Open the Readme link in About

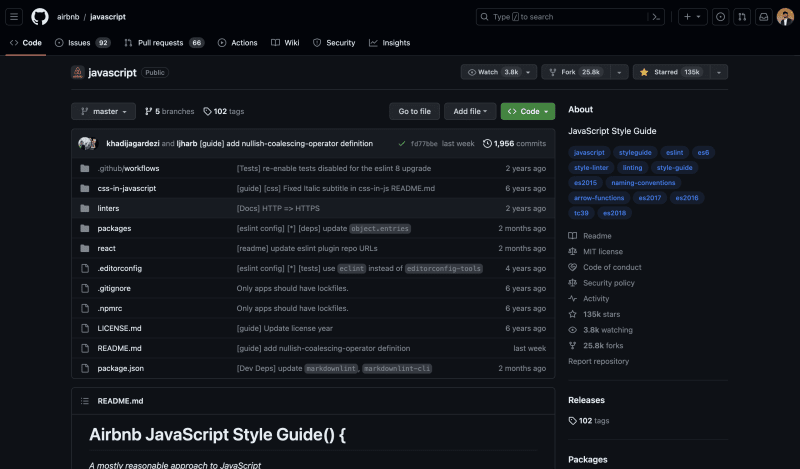(x=590, y=236)
